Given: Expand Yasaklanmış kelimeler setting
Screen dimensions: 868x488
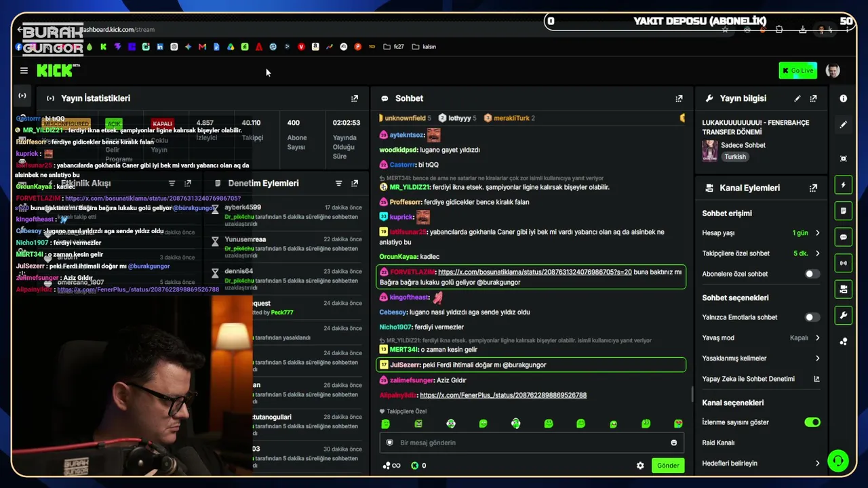Looking at the screenshot, I should click(762, 358).
